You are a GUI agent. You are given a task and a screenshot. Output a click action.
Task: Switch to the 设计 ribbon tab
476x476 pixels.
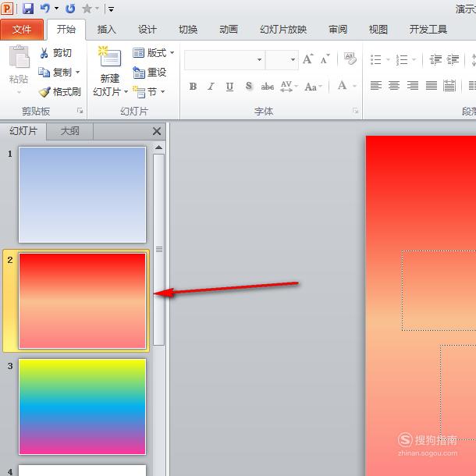point(147,30)
